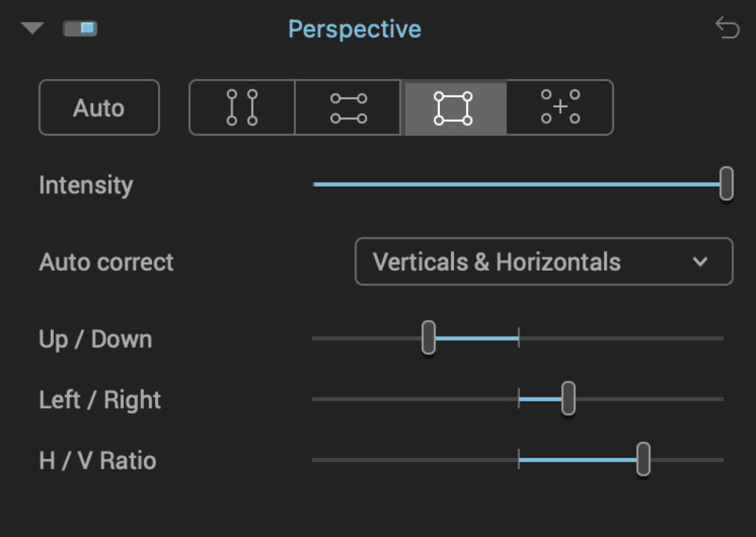Screen dimensions: 756x537
Task: Select the crosshair points icon on the right
Action: pos(560,108)
